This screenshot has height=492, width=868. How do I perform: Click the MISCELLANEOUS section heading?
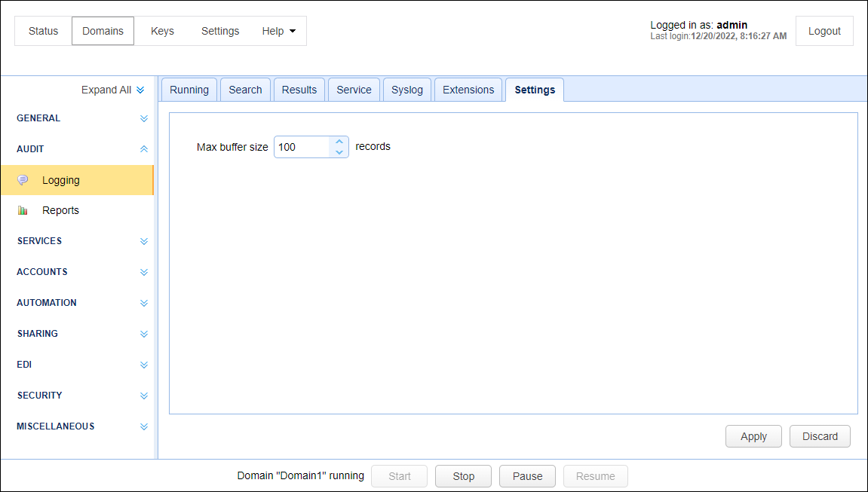55,426
